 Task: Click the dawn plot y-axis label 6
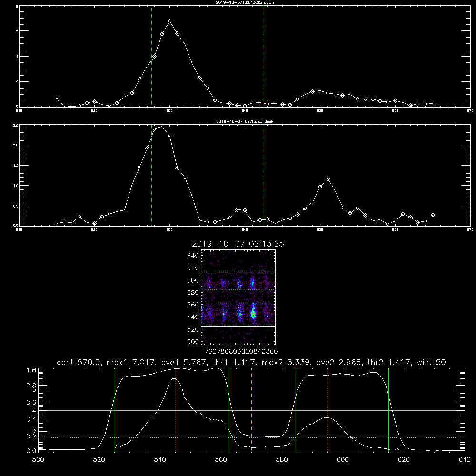click(17, 31)
